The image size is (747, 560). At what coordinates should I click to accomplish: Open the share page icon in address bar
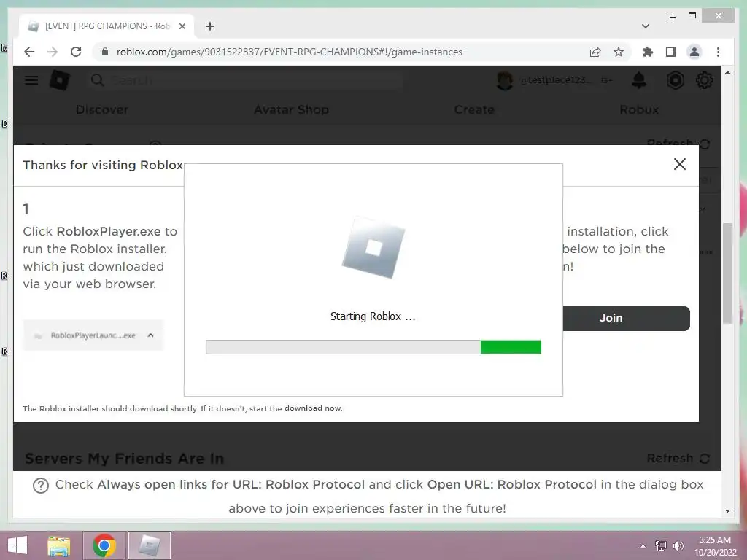coord(595,52)
